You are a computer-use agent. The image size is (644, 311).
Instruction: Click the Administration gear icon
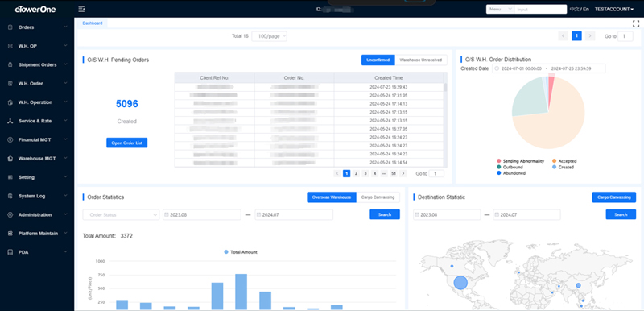(x=10, y=215)
